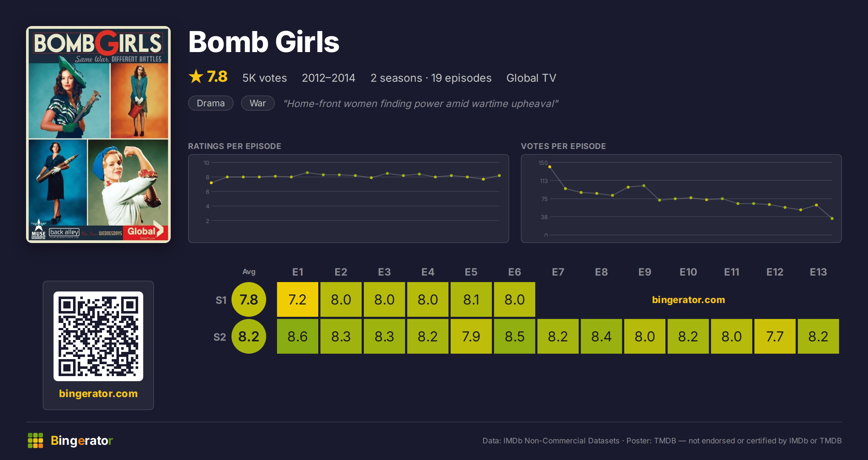
Task: Click the Bingerator brand name in the footer
Action: click(x=82, y=440)
